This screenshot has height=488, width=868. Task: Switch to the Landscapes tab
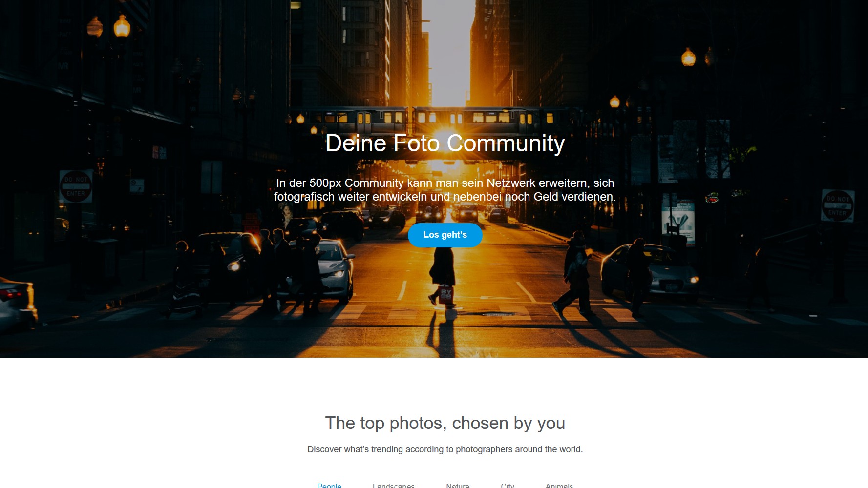coord(394,485)
